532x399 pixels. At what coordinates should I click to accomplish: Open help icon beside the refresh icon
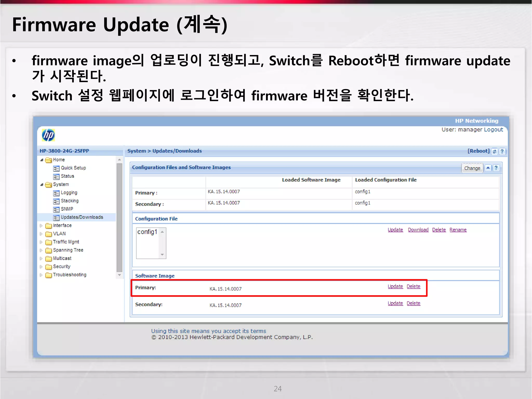(x=502, y=151)
